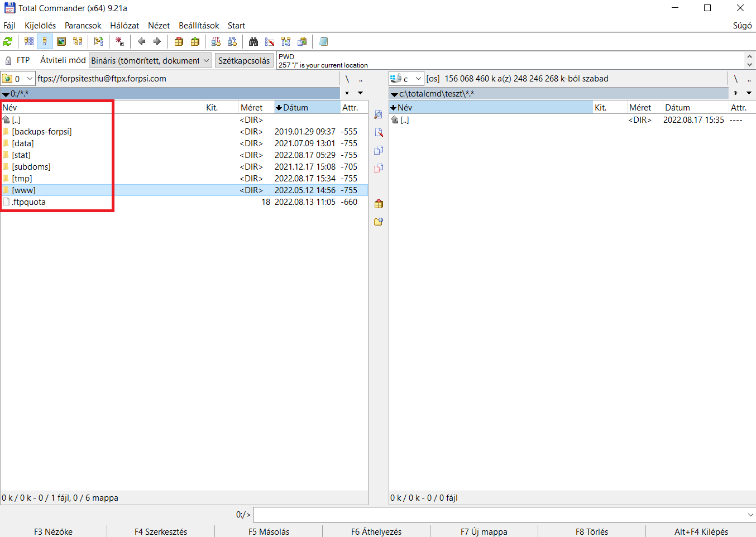This screenshot has height=537, width=756.
Task: Open the left panel drive dropdown showing 0
Action: [18, 79]
